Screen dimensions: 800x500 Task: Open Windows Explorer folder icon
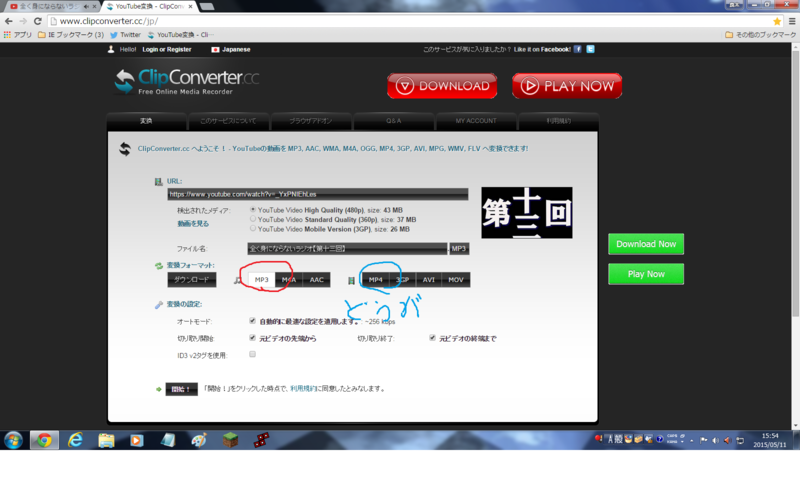tap(106, 440)
